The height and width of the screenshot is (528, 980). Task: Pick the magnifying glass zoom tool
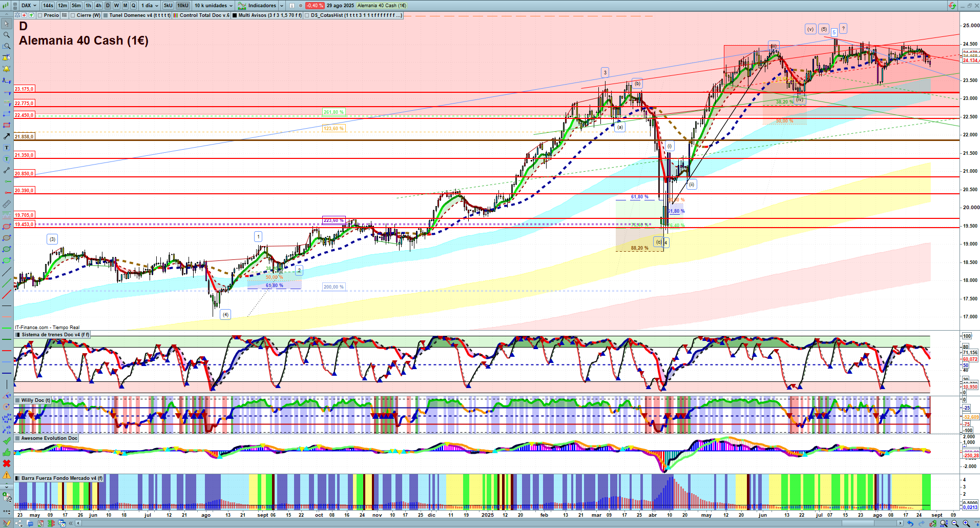click(7, 35)
